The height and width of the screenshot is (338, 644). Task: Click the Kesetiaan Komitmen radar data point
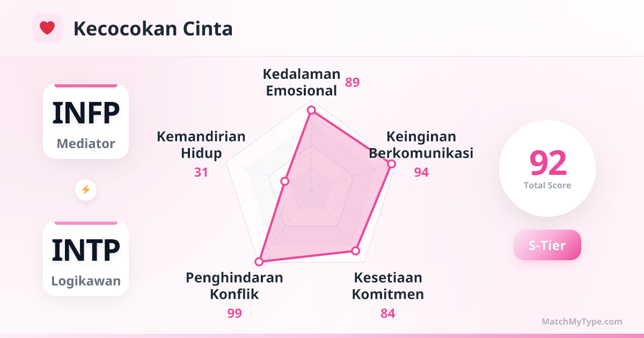(x=355, y=251)
